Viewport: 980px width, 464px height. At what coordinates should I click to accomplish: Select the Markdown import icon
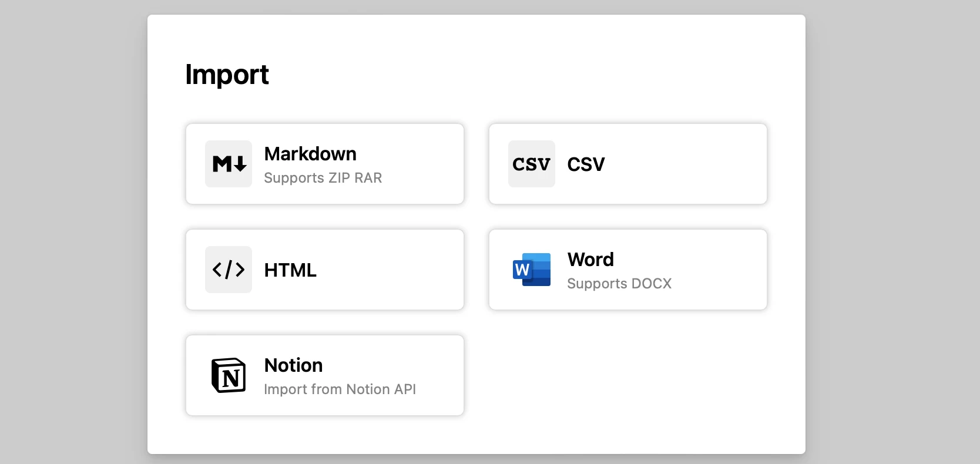pos(228,164)
